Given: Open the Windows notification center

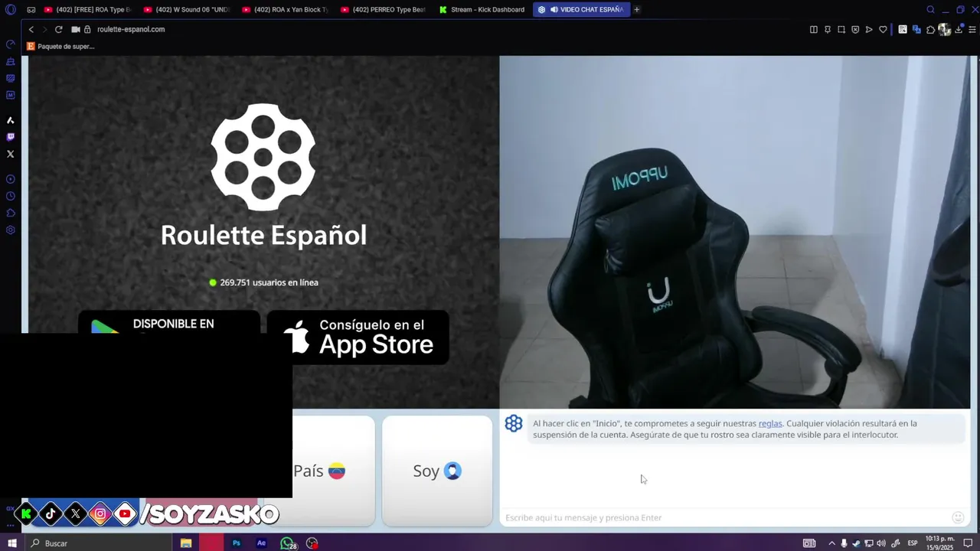Looking at the screenshot, I should tap(968, 543).
